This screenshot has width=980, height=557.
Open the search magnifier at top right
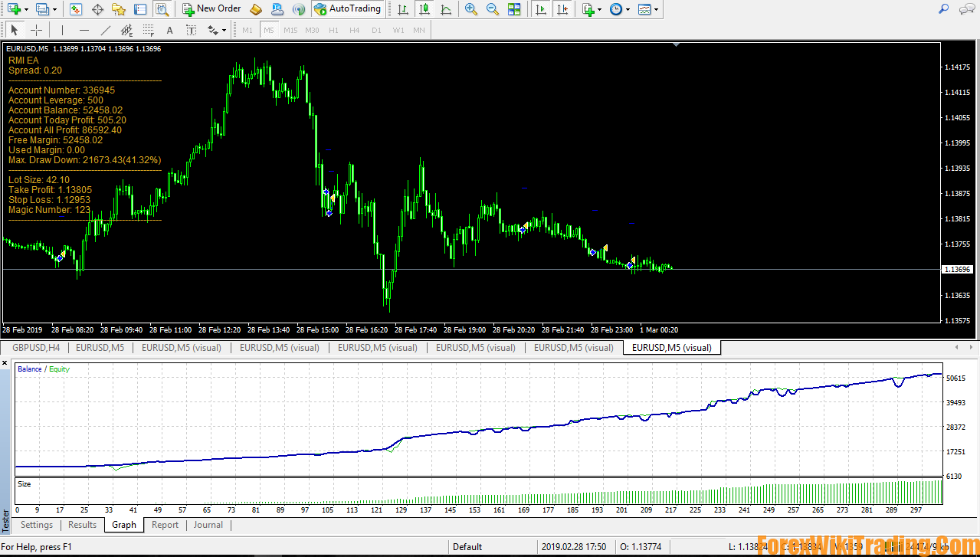tap(944, 8)
